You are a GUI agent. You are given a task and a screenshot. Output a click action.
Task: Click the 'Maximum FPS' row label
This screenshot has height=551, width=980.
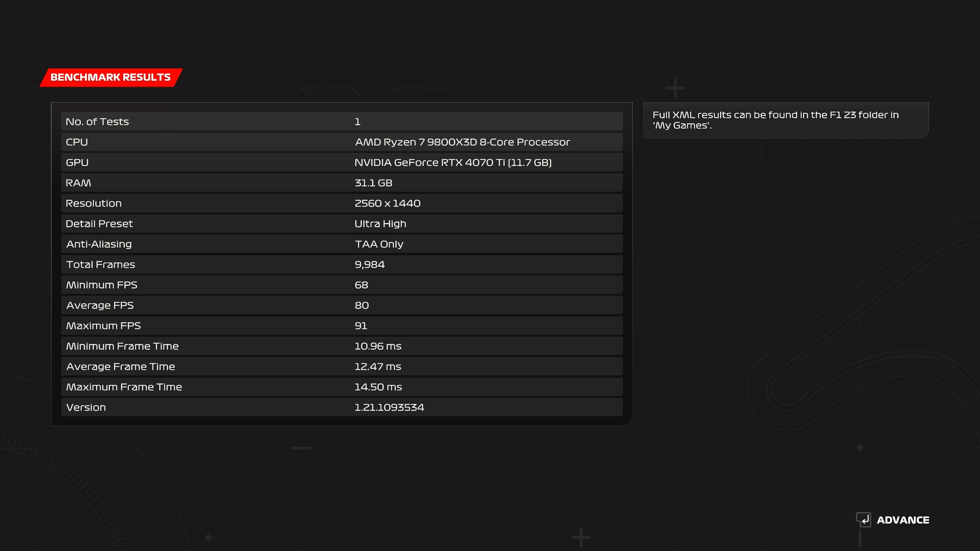(103, 326)
